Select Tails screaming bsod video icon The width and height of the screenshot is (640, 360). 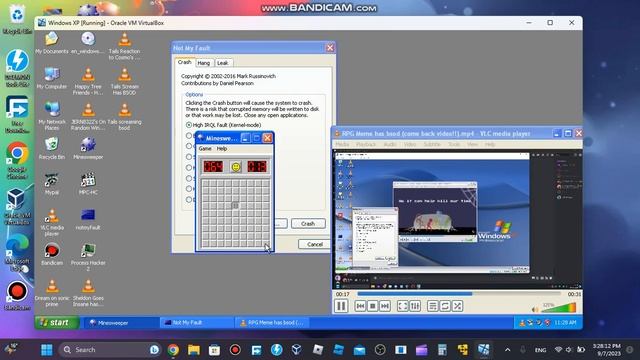point(124,116)
